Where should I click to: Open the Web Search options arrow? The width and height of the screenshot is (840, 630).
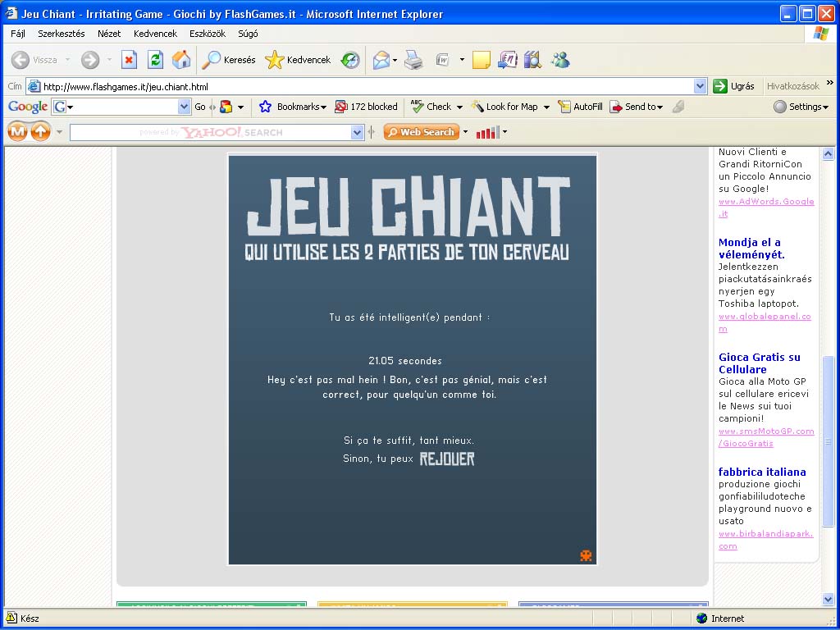coord(465,132)
